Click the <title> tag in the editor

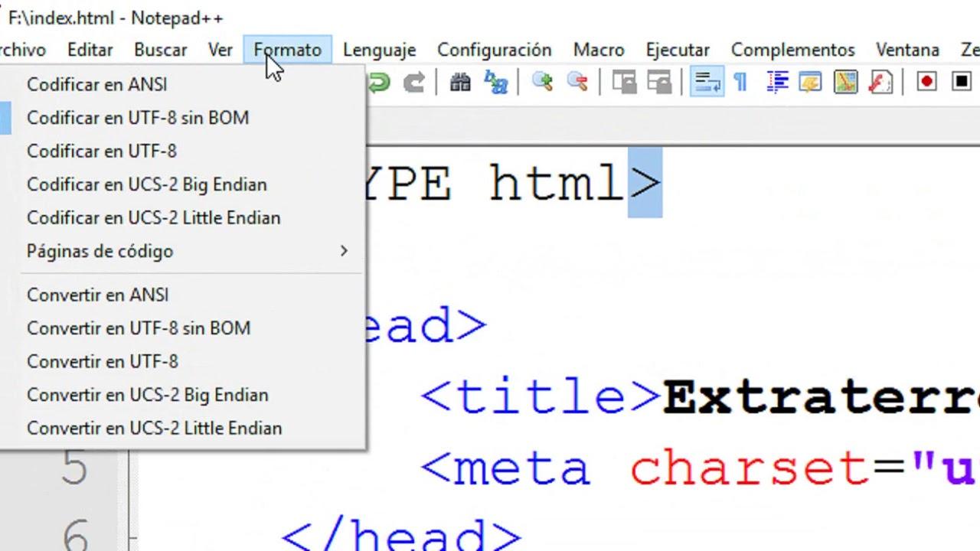tap(541, 397)
